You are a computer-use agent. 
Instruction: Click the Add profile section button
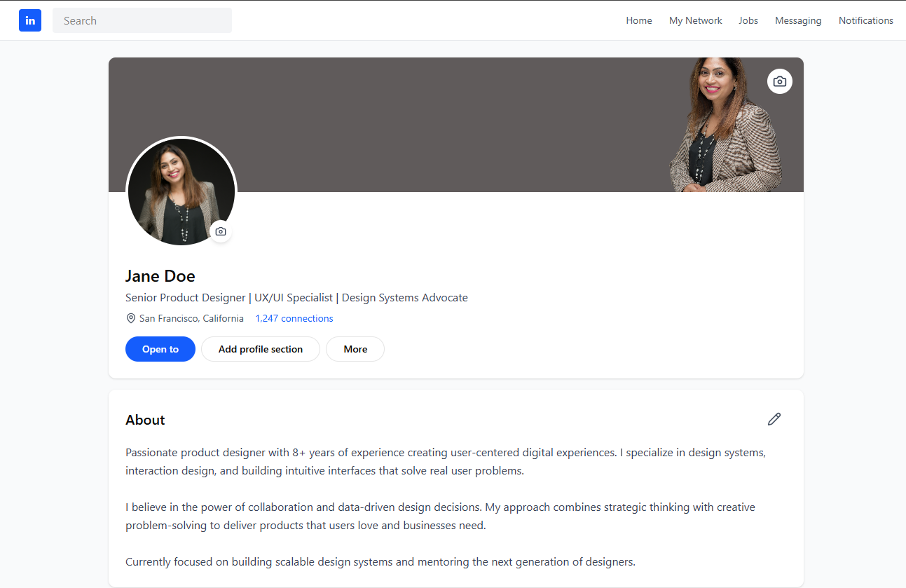click(x=260, y=348)
